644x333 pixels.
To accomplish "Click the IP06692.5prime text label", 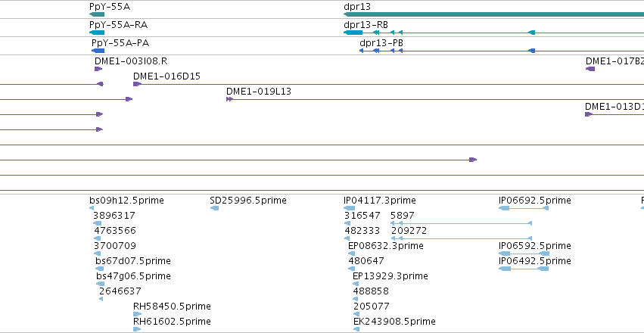I will coord(535,201).
